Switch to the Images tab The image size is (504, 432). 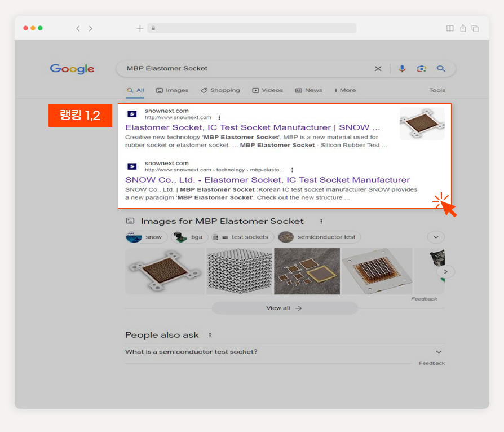click(173, 90)
